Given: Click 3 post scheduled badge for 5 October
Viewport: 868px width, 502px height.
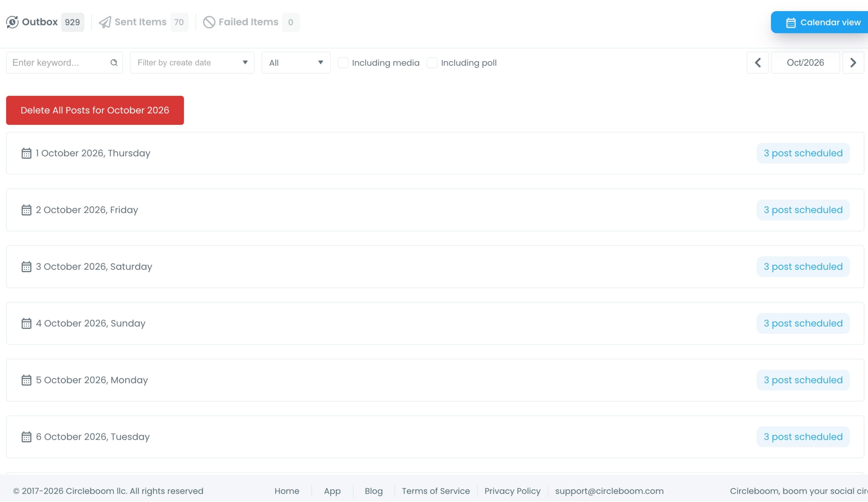Looking at the screenshot, I should [x=803, y=380].
